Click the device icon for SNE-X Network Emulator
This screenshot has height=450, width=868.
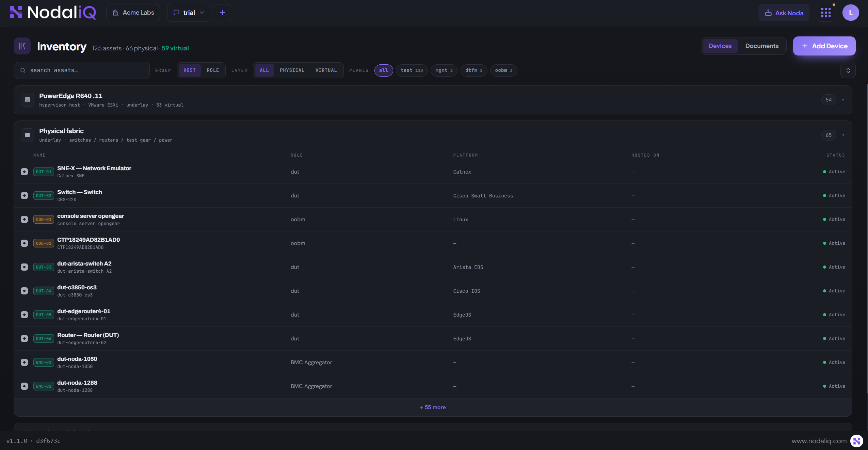pos(24,172)
